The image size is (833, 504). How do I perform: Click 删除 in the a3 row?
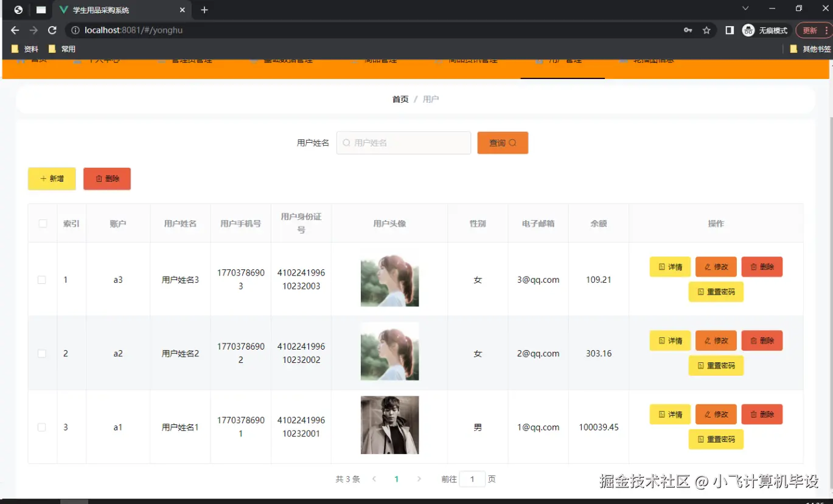762,267
